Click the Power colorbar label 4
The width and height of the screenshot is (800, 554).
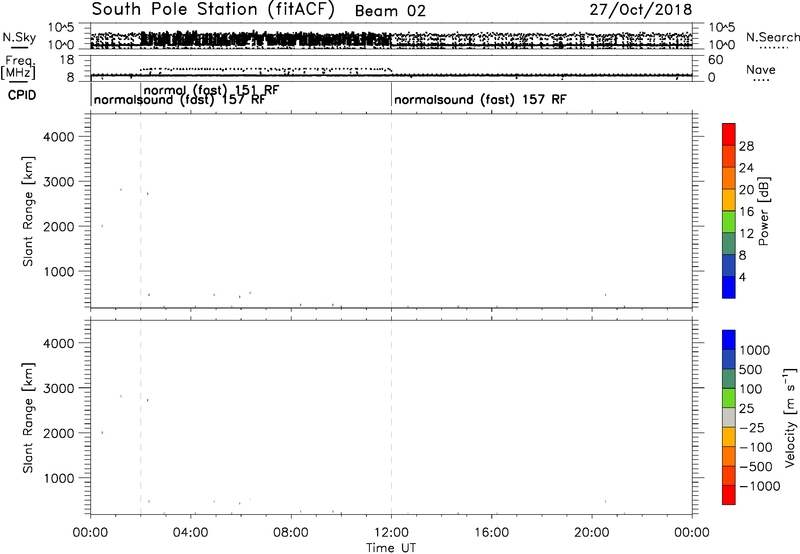742,277
